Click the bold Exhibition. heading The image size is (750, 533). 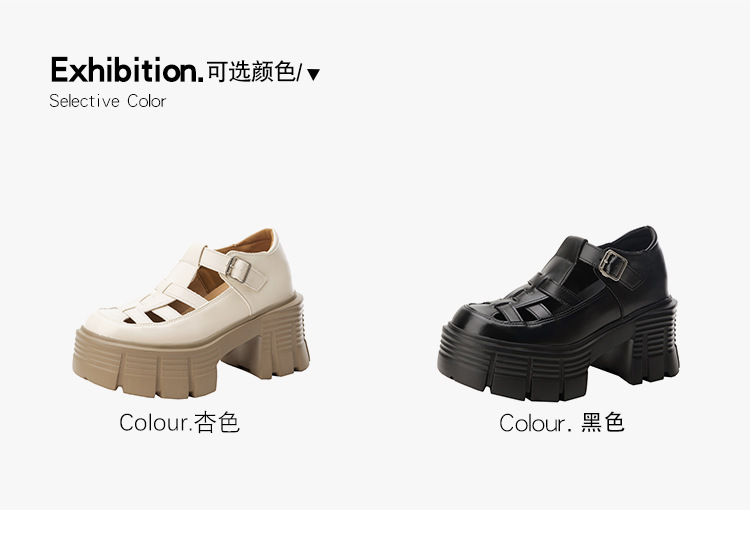pos(127,70)
